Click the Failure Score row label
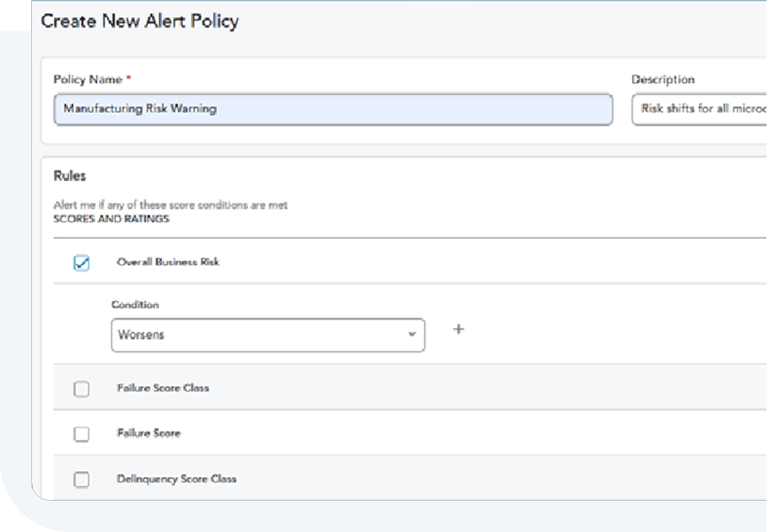This screenshot has height=532, width=767. (x=150, y=434)
